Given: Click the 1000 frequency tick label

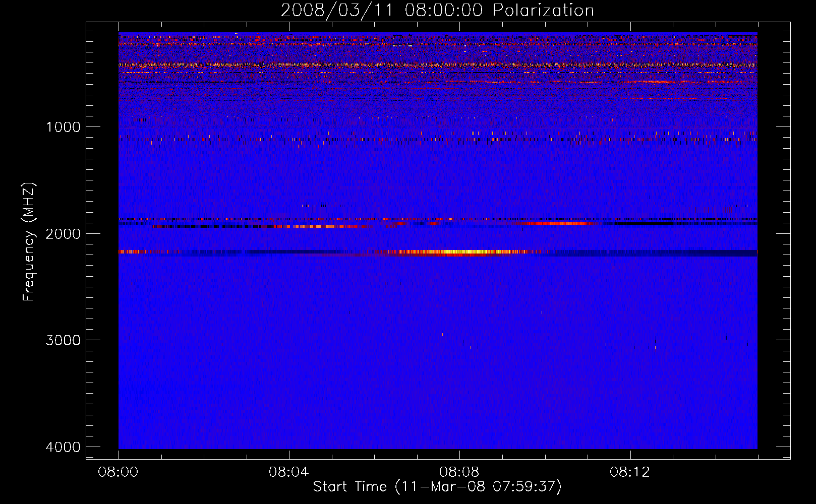Looking at the screenshot, I should tap(63, 127).
